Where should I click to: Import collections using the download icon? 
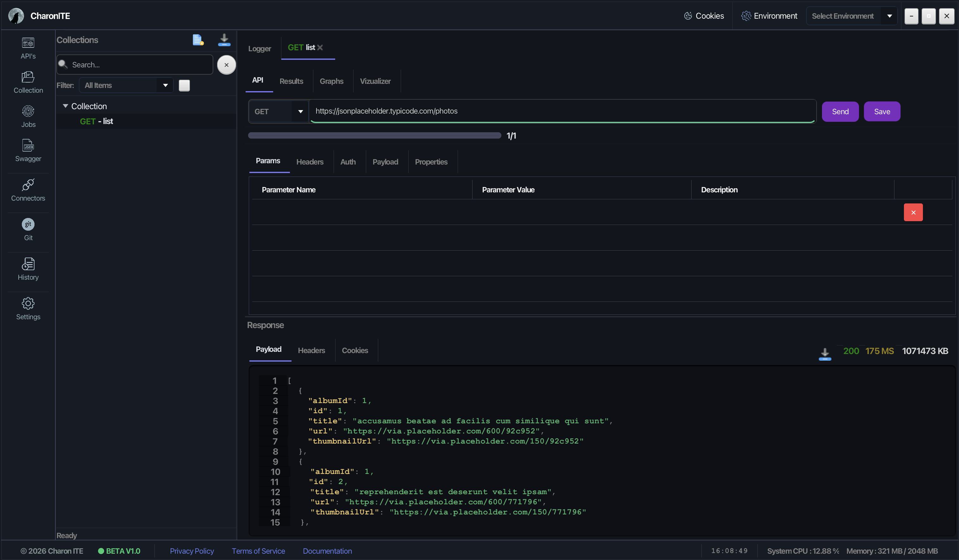224,40
